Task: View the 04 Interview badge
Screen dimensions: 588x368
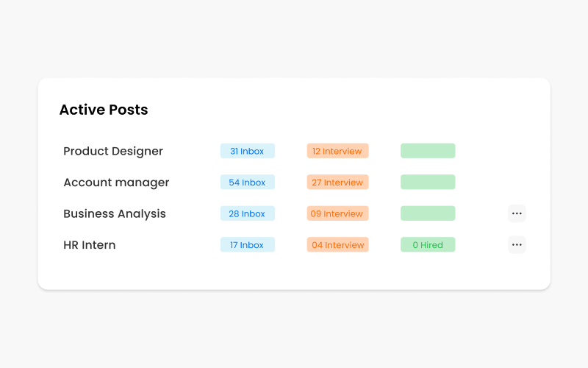Action: tap(337, 244)
